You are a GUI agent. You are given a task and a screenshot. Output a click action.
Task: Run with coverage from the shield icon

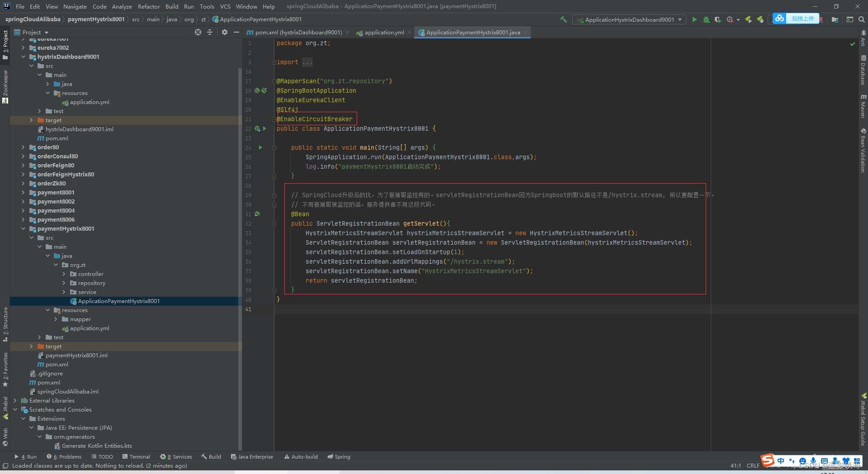coord(718,19)
